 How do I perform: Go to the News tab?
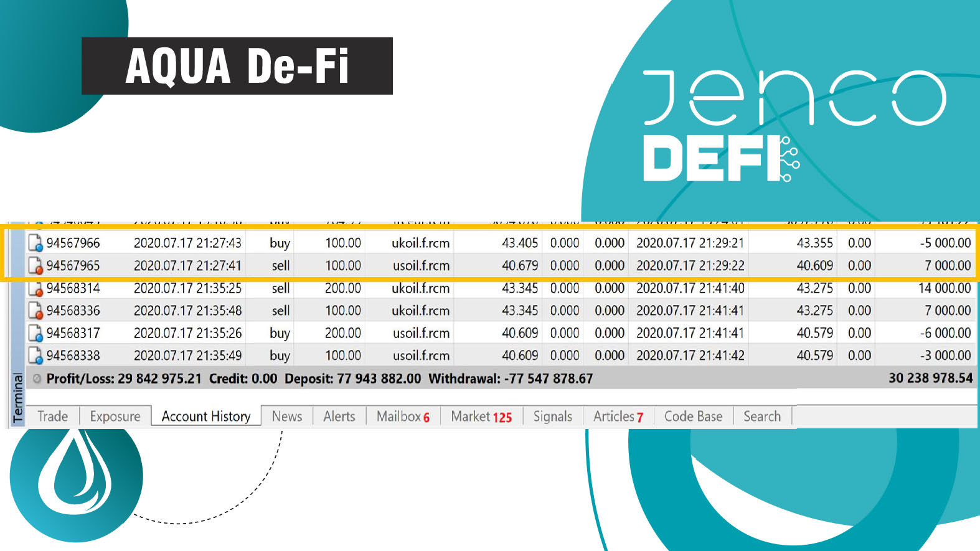[287, 417]
